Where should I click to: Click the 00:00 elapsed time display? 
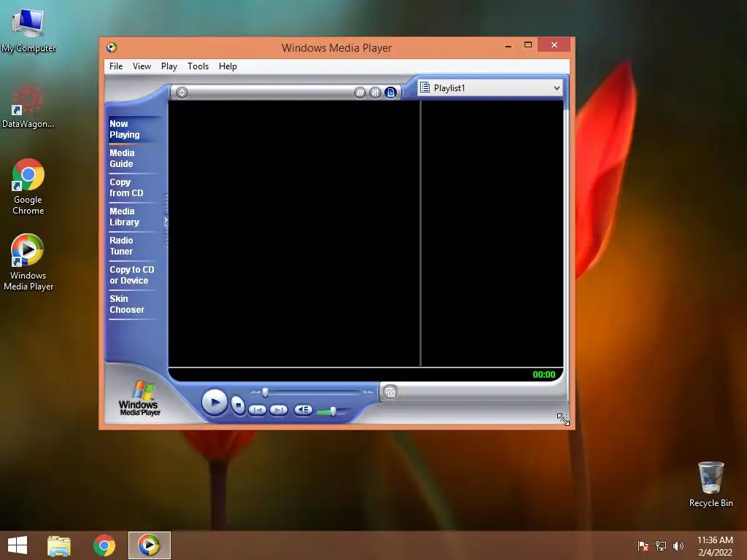click(544, 374)
